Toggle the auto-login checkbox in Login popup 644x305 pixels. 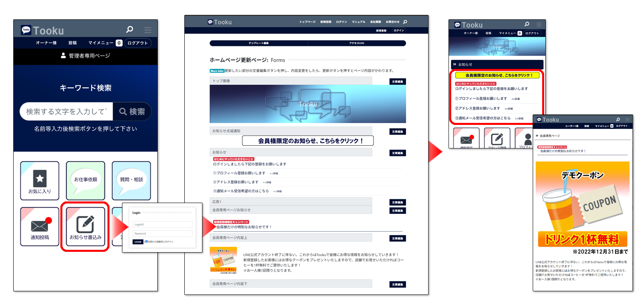(147, 242)
